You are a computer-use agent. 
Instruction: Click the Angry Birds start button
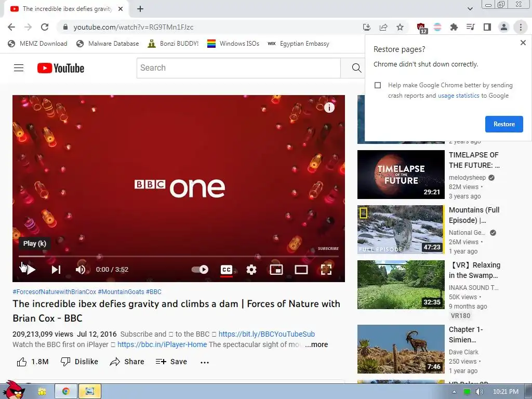(x=14, y=390)
